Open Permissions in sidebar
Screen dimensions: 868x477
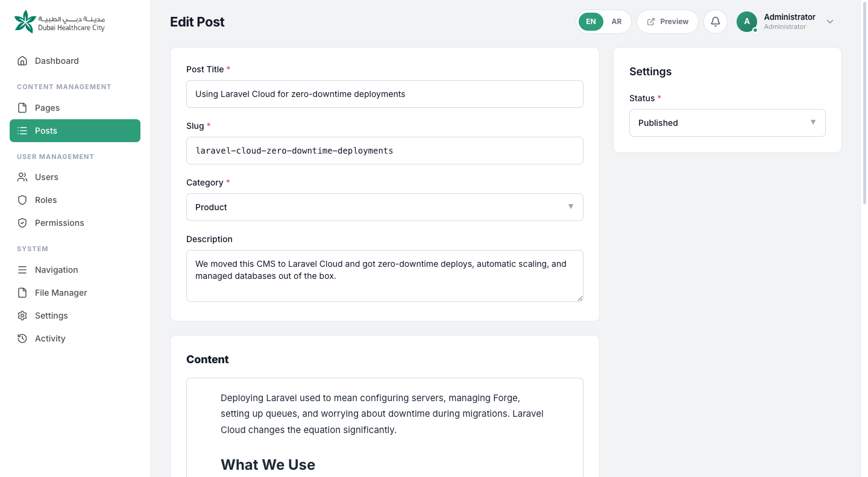75,223
